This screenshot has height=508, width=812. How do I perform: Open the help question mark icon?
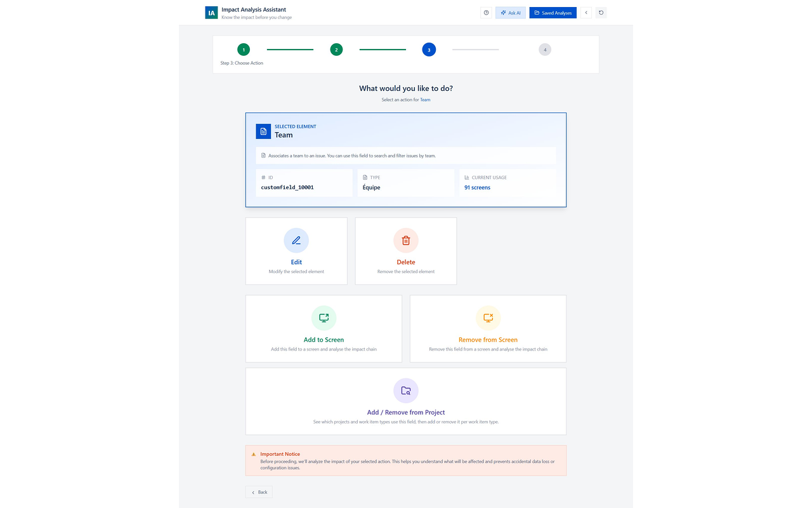point(486,13)
